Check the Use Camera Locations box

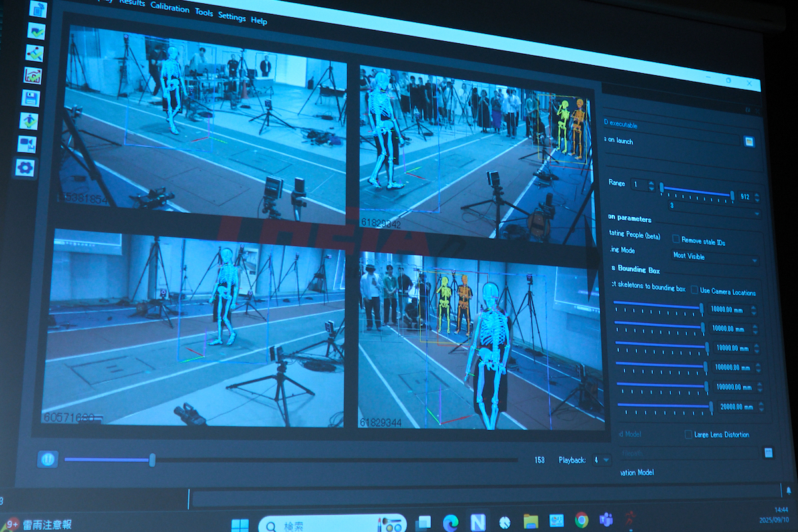coord(694,290)
